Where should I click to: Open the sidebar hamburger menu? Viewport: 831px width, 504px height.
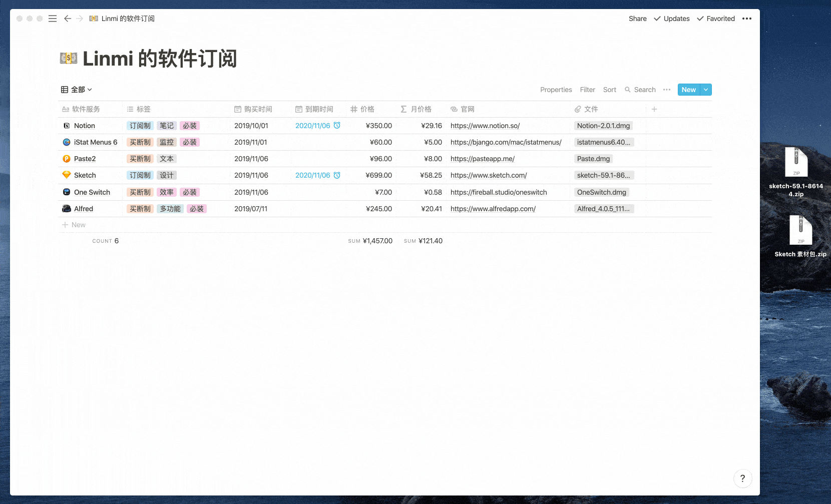coord(53,19)
